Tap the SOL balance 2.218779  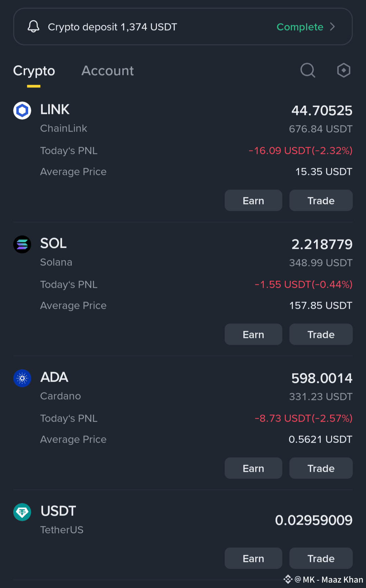(322, 244)
